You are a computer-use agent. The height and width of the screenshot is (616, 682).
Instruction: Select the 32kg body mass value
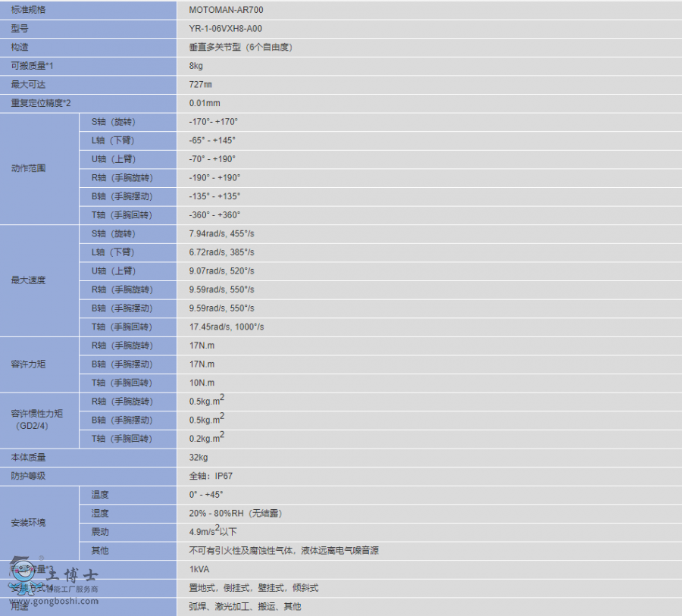[x=199, y=458]
